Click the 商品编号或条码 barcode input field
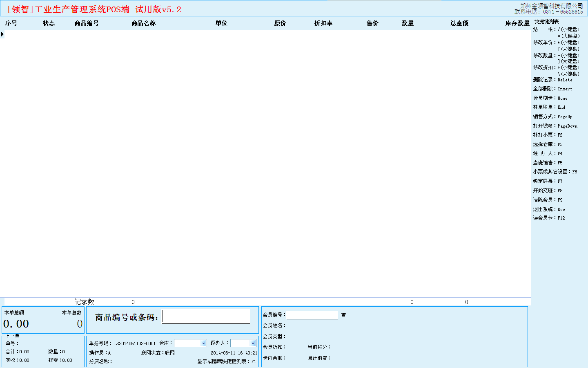The height and width of the screenshot is (368, 588). click(x=206, y=316)
